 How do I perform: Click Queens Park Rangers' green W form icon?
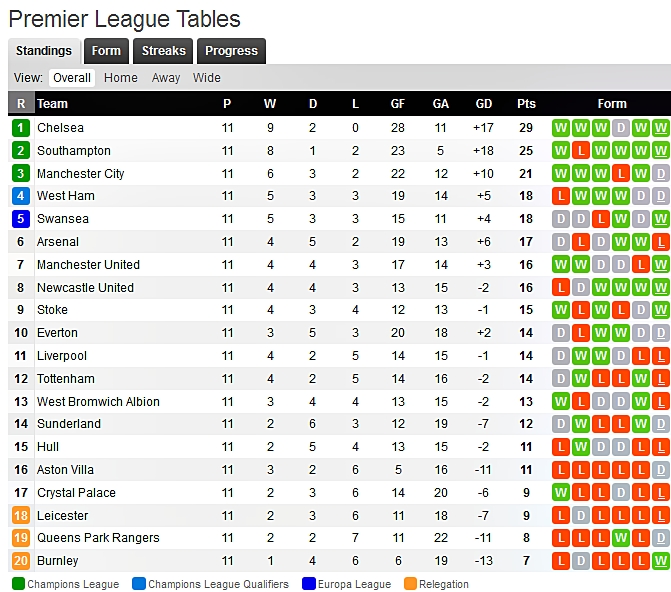621,538
